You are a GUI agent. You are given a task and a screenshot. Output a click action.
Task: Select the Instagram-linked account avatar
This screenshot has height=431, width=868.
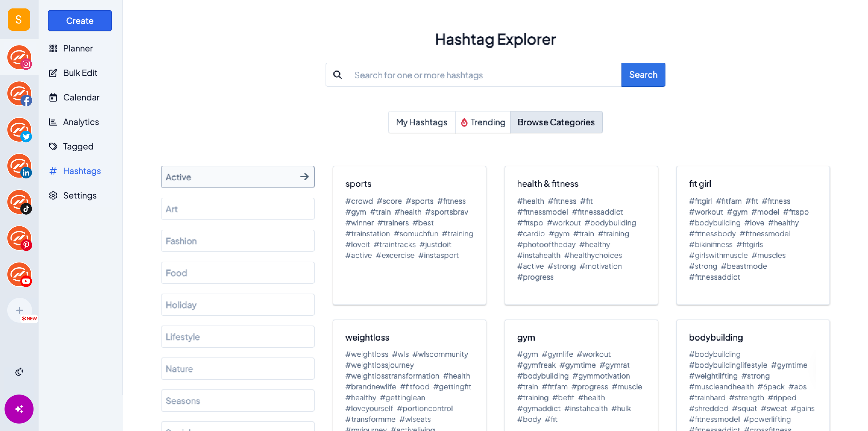(x=19, y=57)
